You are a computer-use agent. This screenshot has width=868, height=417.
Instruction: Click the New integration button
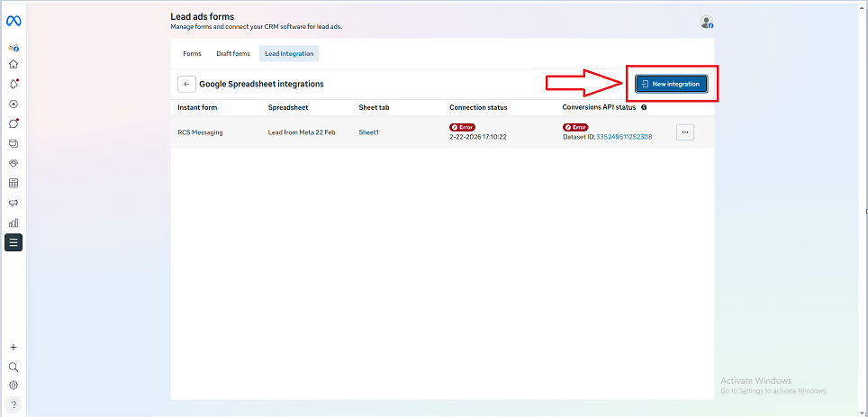[671, 84]
